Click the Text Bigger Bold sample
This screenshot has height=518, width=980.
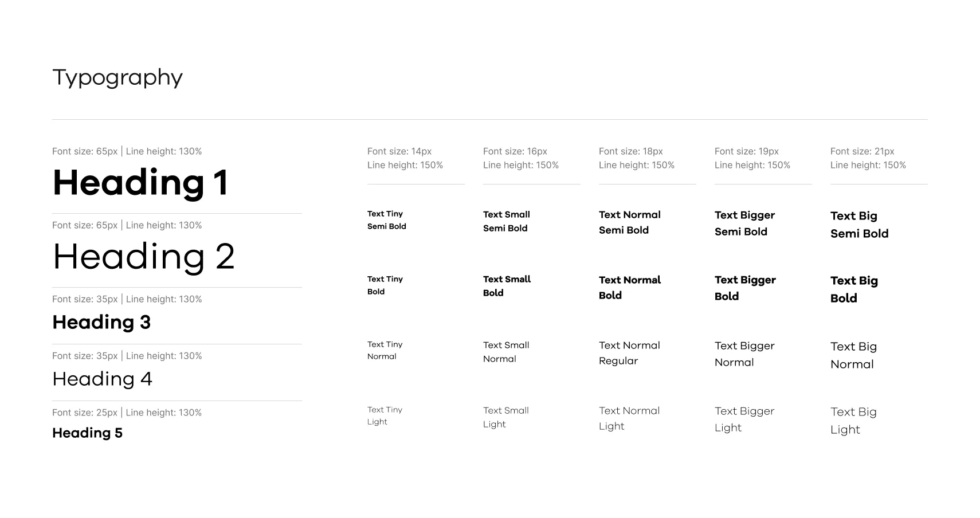pos(745,288)
